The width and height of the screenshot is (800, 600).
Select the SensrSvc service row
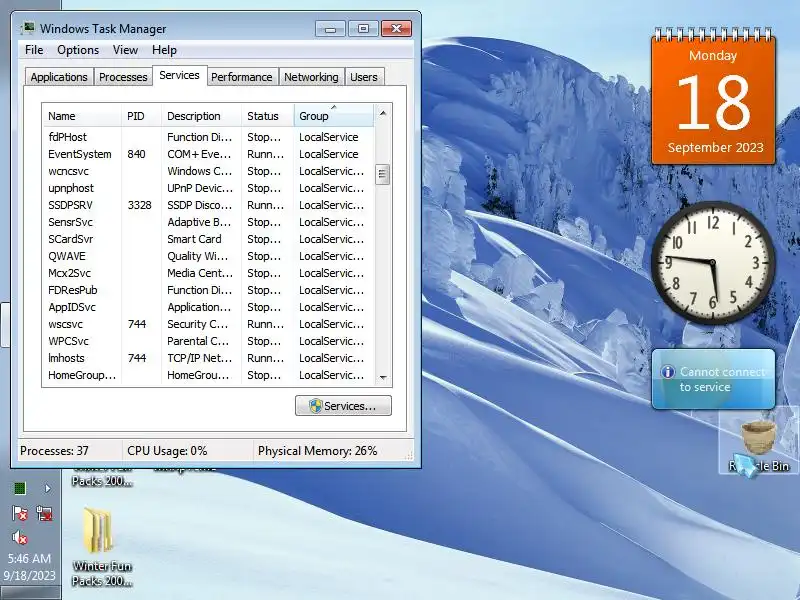click(209, 222)
